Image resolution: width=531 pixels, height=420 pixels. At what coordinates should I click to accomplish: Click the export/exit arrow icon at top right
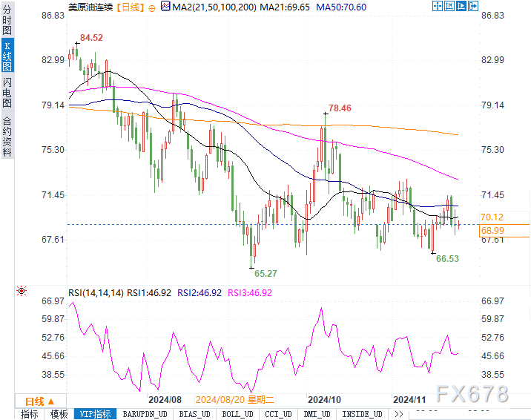point(472,6)
